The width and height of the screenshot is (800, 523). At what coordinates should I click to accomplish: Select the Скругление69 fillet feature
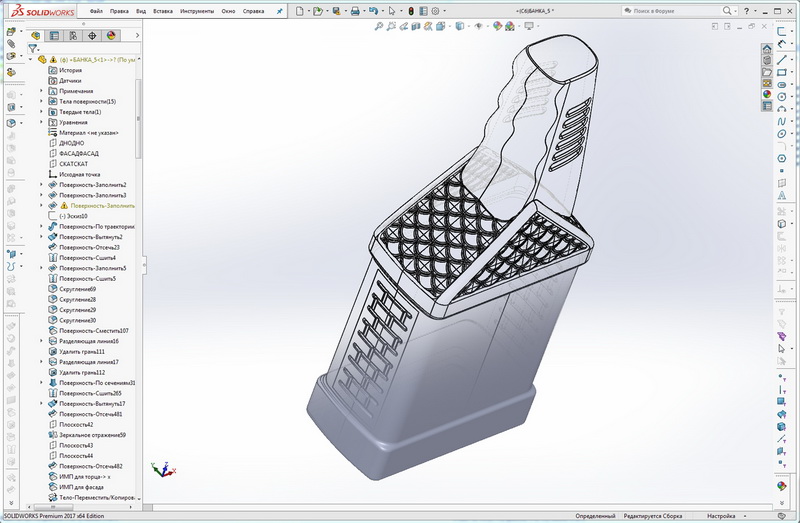coord(72,289)
